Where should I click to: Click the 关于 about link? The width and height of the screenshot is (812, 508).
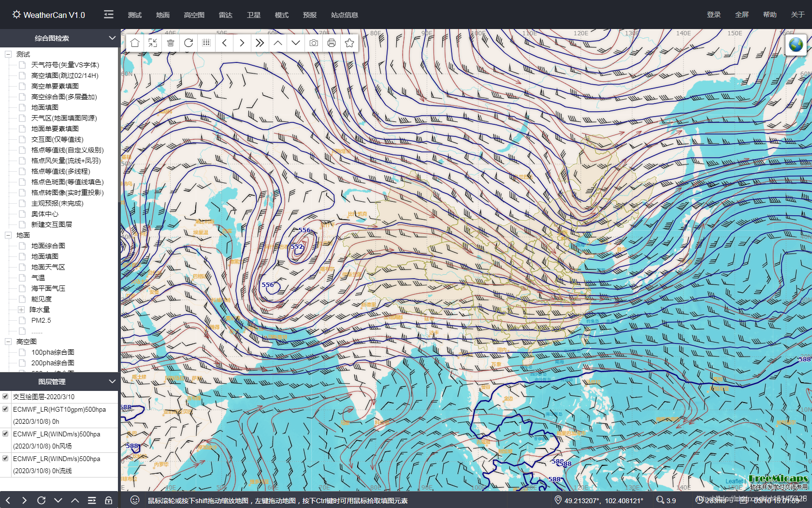pyautogui.click(x=798, y=15)
